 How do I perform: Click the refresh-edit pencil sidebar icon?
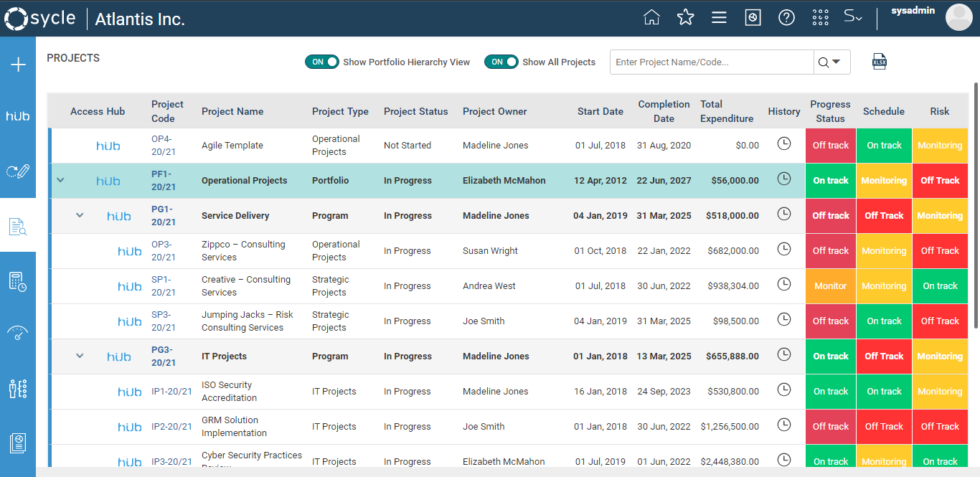click(x=18, y=171)
